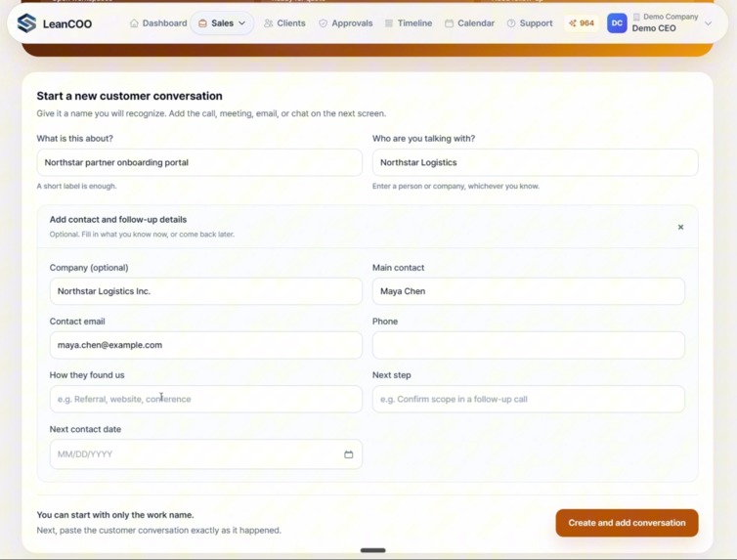Click the 'How they found us' field
The height and width of the screenshot is (560, 737).
click(x=206, y=400)
